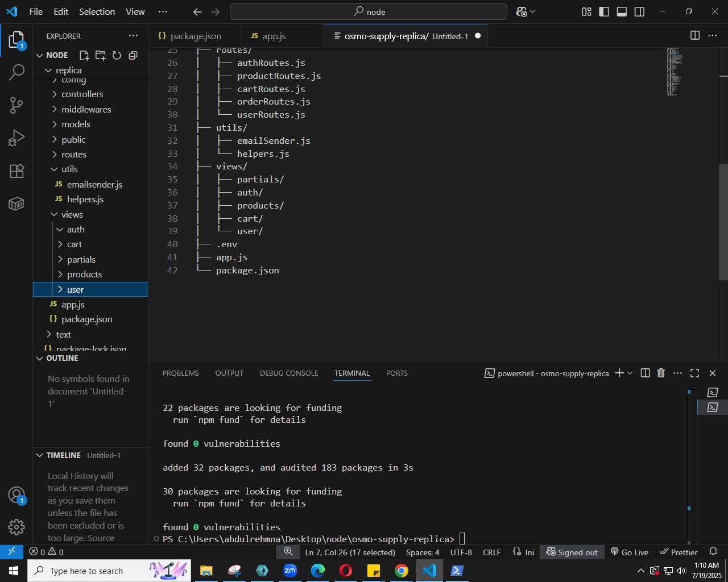Switch to DEBUG CONSOLE tab
Viewport: 728px width, 582px height.
(x=289, y=373)
